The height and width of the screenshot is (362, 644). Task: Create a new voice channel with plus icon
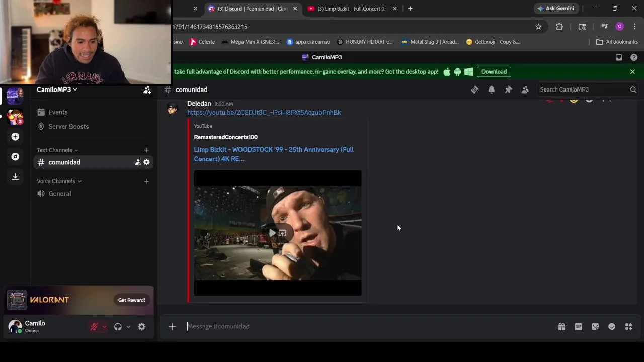coord(146,181)
